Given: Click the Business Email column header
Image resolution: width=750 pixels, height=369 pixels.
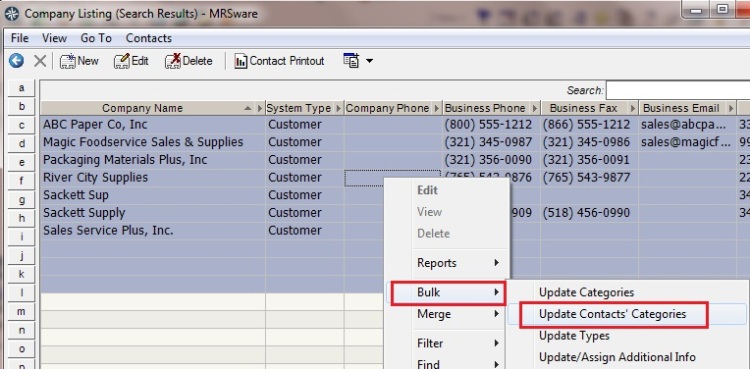Looking at the screenshot, I should 681,108.
